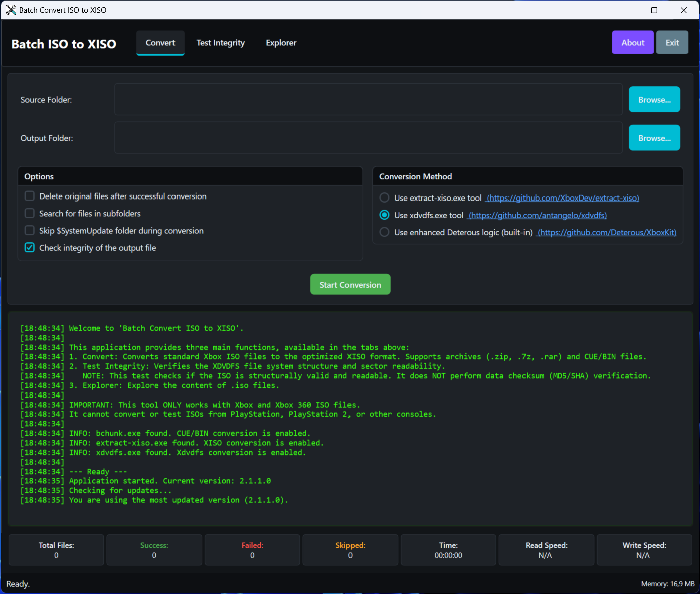This screenshot has height=594, width=700.
Task: Click the Source Folder input field
Action: [x=369, y=99]
